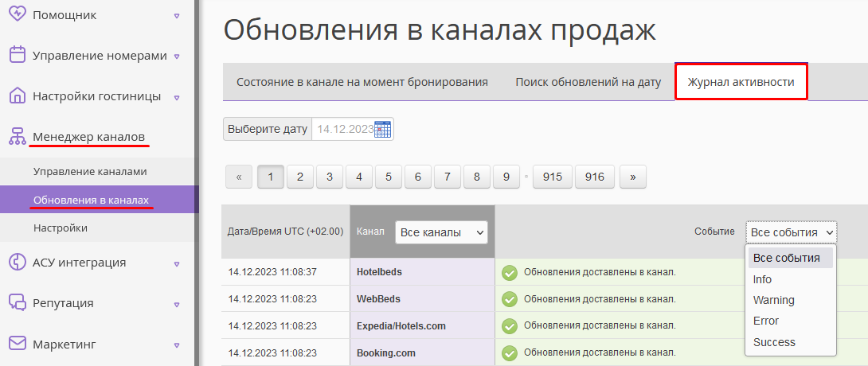
Task: Expand the Настройки гостиницы arrow
Action: click(x=177, y=98)
